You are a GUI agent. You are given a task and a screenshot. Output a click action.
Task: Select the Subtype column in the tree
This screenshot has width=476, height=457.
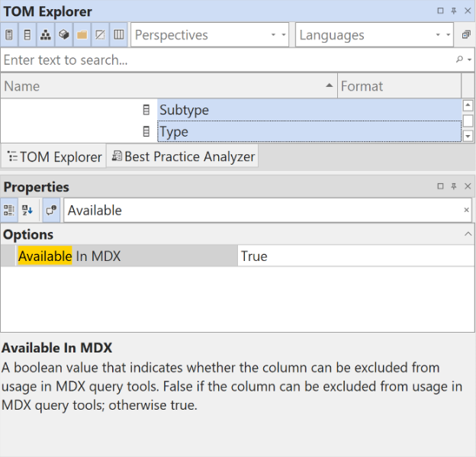tap(184, 110)
